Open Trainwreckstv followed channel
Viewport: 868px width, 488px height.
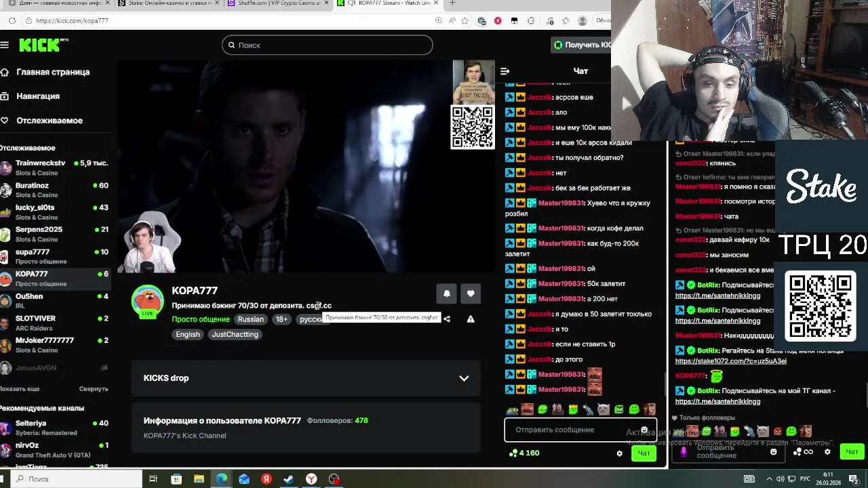(x=54, y=167)
